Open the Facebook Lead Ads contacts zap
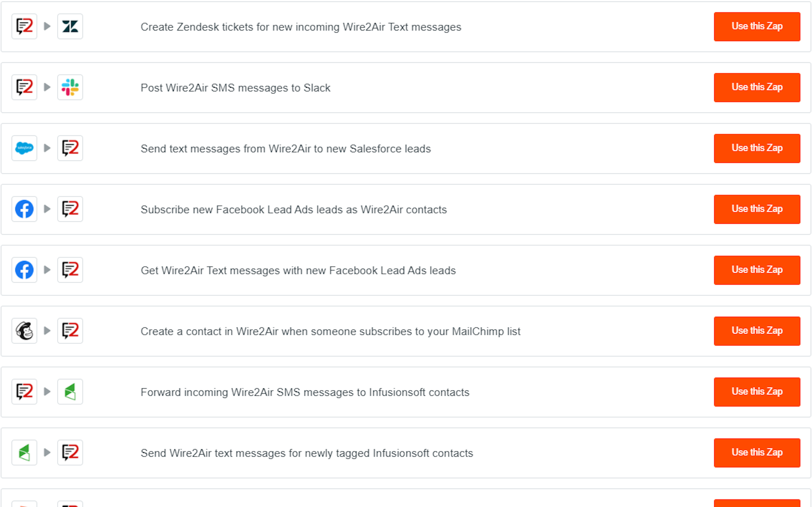 [x=757, y=209]
